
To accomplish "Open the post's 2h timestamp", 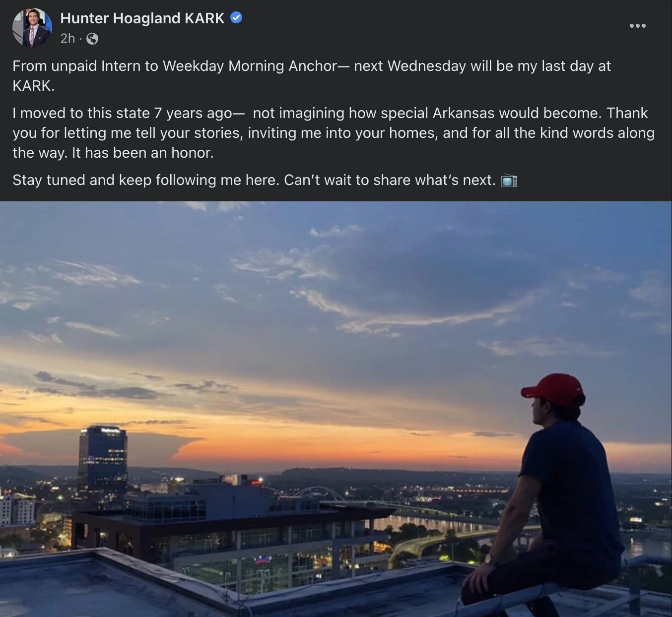I will [67, 38].
